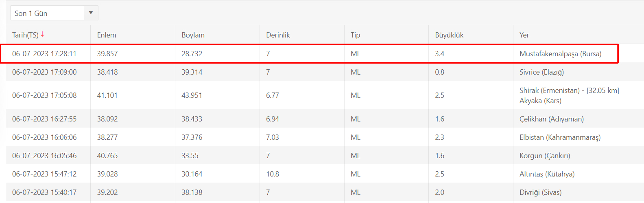The image size is (644, 203).
Task: Select the Shirak (Ermenistan) Akyaka (Kars) entry
Action: 569,95
